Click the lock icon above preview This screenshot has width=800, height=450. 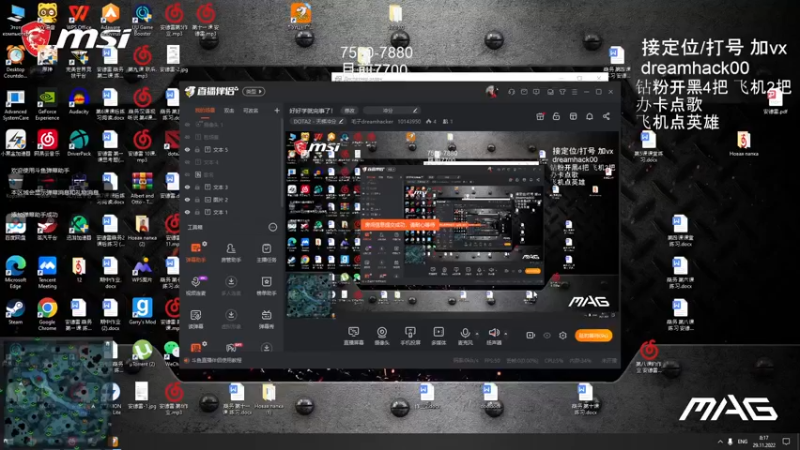pyautogui.click(x=556, y=116)
